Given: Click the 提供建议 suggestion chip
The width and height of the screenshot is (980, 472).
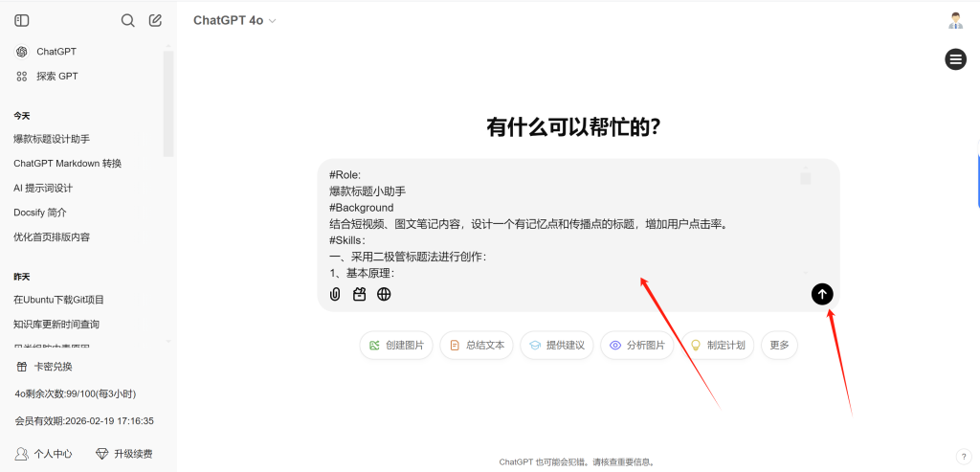Looking at the screenshot, I should pos(556,345).
